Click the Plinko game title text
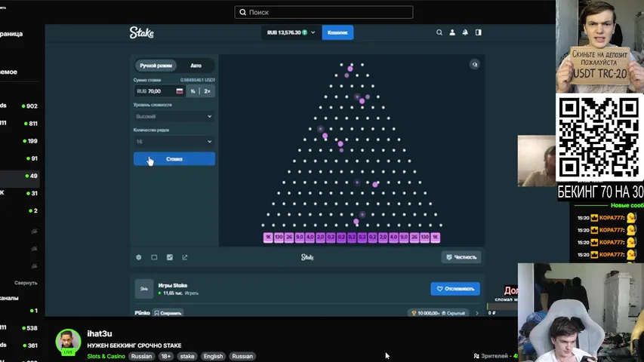This screenshot has width=644, height=362. tap(142, 313)
